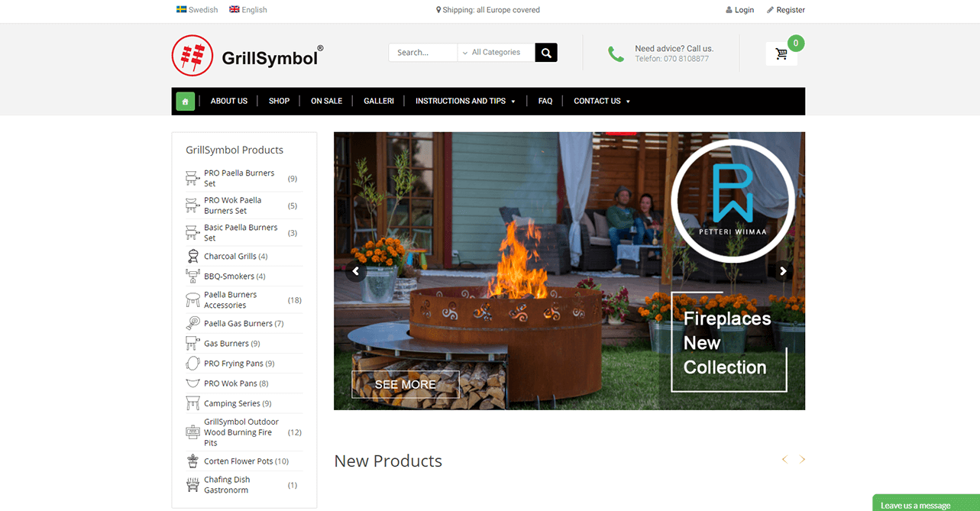980x511 pixels.
Task: Open the Galleri menu item
Action: (379, 101)
